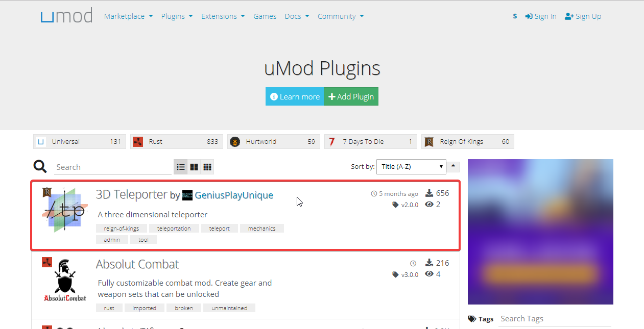Image resolution: width=644 pixels, height=329 pixels.
Task: Switch to list view layout
Action: pos(181,167)
